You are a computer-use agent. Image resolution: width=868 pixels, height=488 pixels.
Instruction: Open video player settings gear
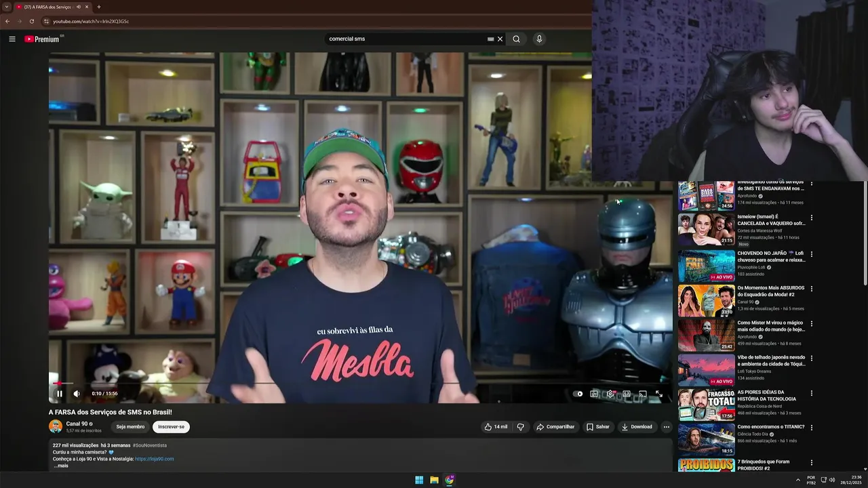click(x=610, y=393)
